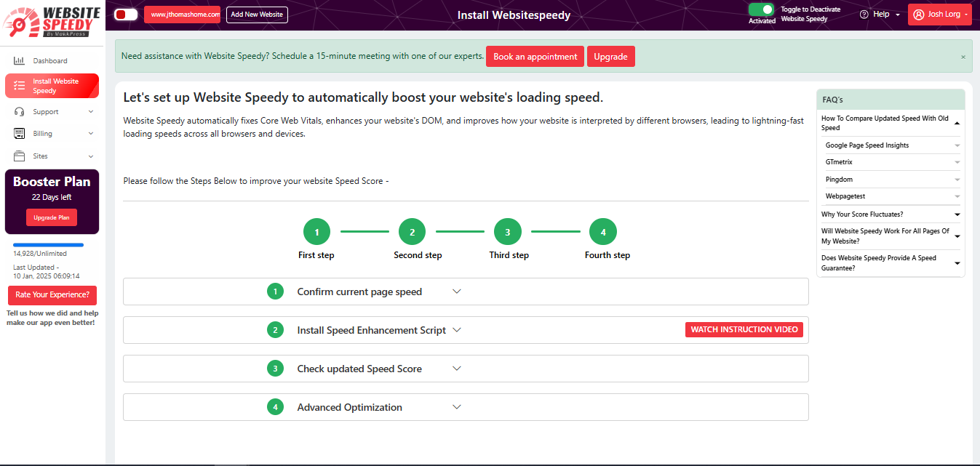Click the green step 3 circle
This screenshot has width=980, height=466.
(x=507, y=232)
